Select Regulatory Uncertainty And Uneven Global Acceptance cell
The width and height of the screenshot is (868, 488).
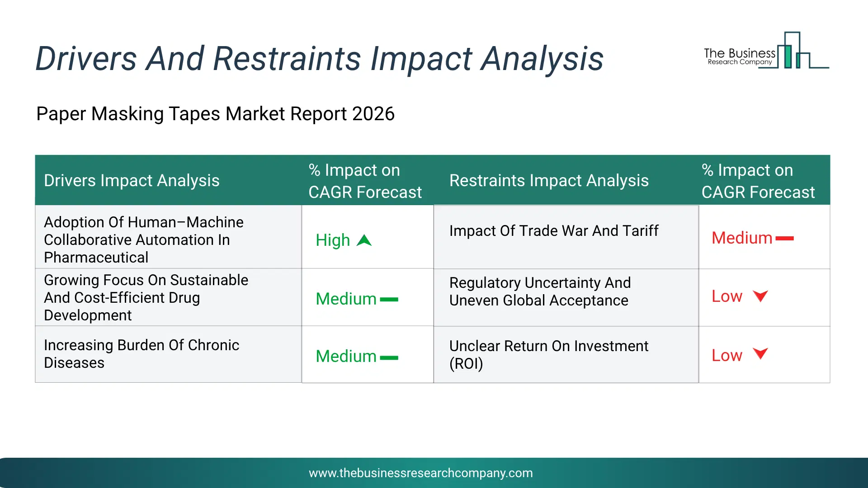tap(566, 297)
